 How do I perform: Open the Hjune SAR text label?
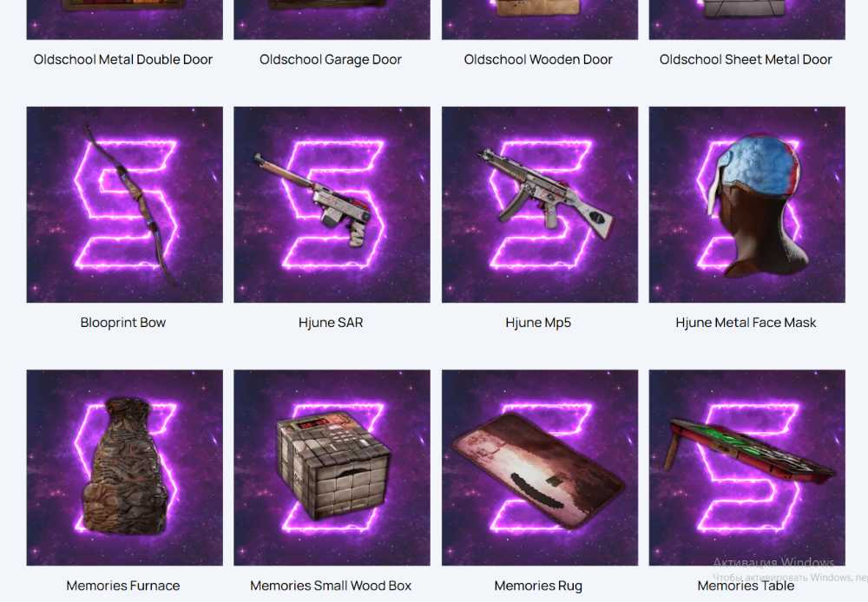[x=331, y=323]
